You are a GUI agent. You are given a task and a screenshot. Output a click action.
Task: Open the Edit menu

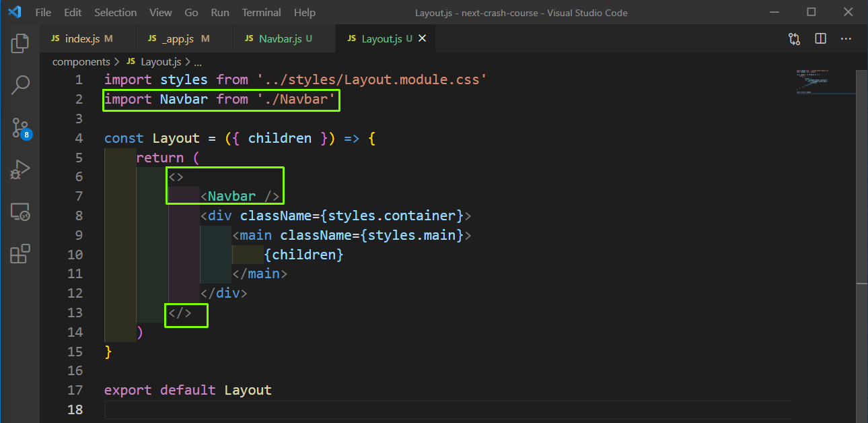pyautogui.click(x=73, y=13)
